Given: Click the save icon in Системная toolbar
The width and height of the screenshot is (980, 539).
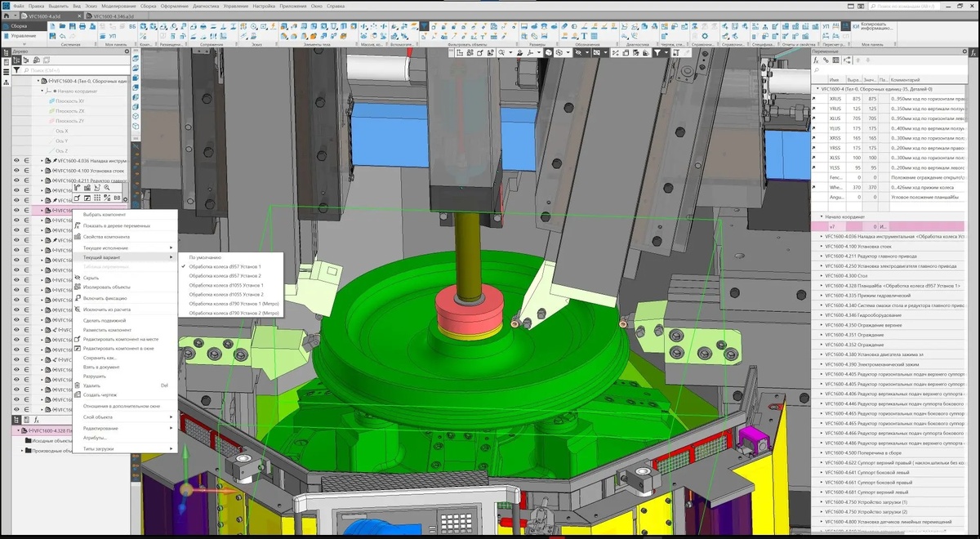Looking at the screenshot, I should point(73,27).
